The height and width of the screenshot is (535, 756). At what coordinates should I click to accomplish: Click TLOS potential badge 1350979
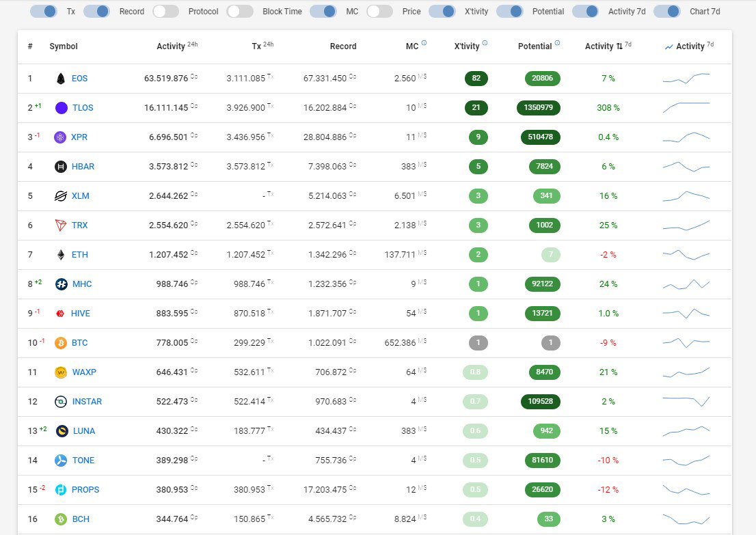tap(538, 107)
